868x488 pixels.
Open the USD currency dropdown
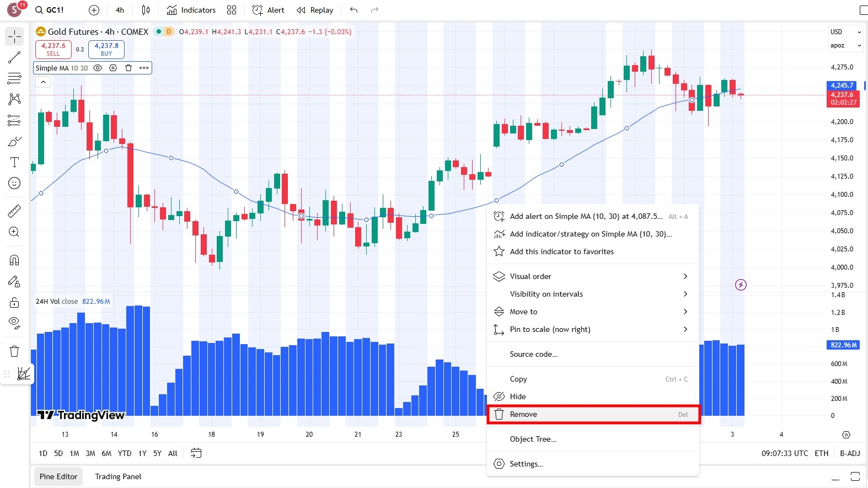[845, 32]
